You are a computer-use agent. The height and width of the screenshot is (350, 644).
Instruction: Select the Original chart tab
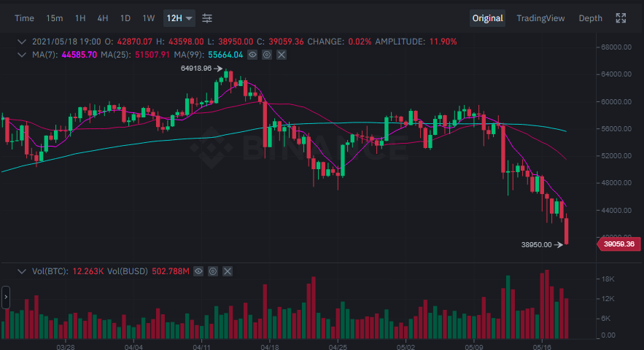(487, 17)
